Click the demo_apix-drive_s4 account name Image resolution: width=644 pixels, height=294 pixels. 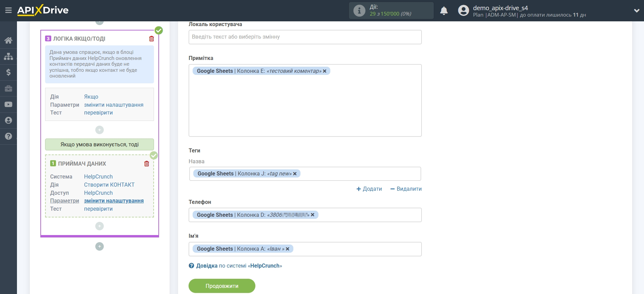tap(500, 8)
